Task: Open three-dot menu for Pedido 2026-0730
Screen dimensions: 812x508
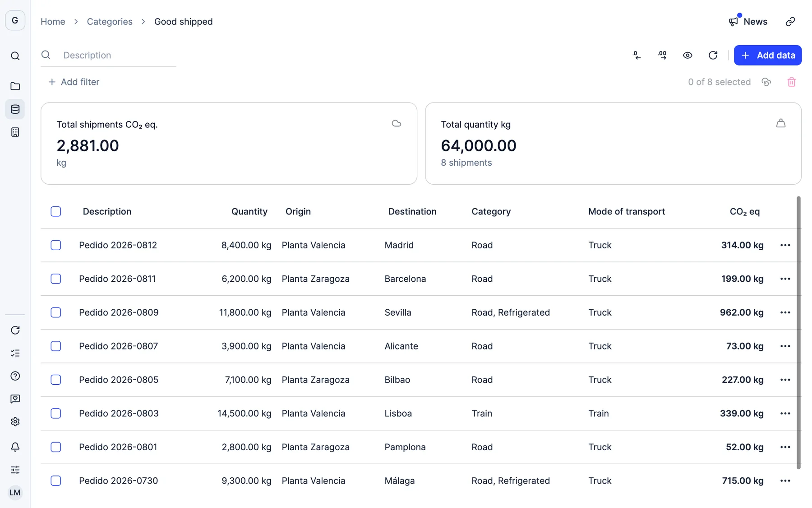Action: pyautogui.click(x=785, y=480)
